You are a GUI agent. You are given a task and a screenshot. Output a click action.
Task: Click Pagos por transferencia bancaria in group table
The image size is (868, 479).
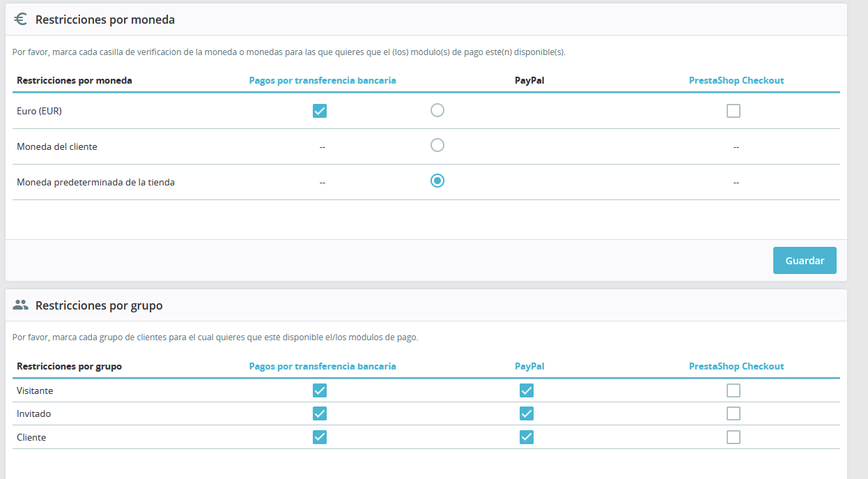(323, 366)
